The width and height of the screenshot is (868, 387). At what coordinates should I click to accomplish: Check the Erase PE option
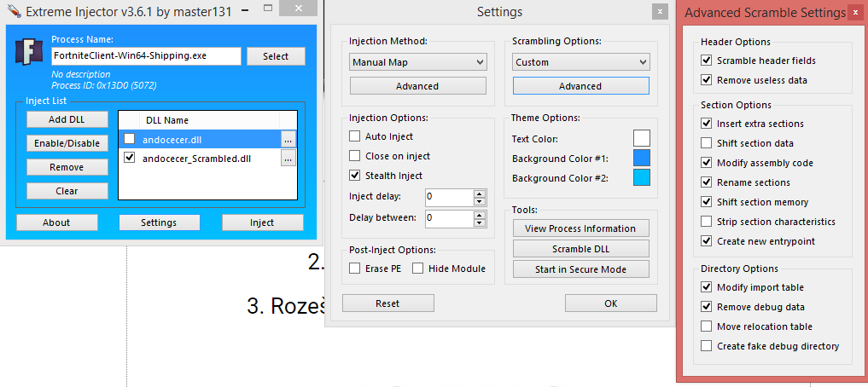[355, 269]
